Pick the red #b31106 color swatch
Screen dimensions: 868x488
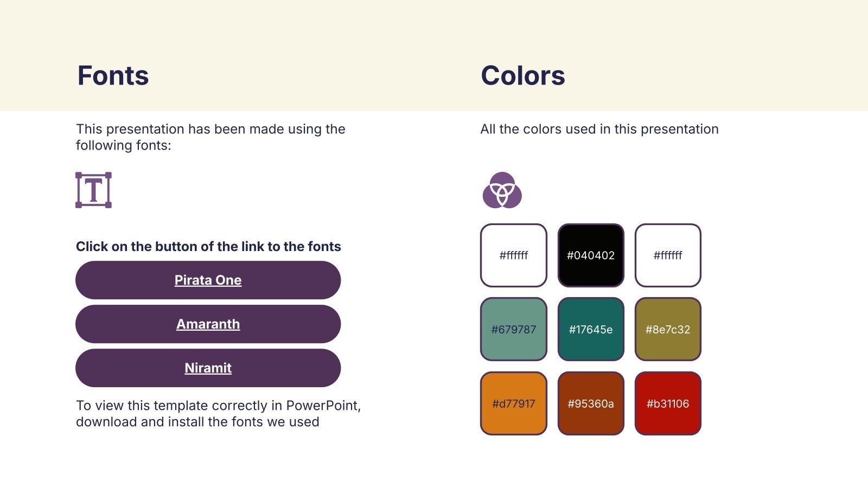click(x=668, y=403)
